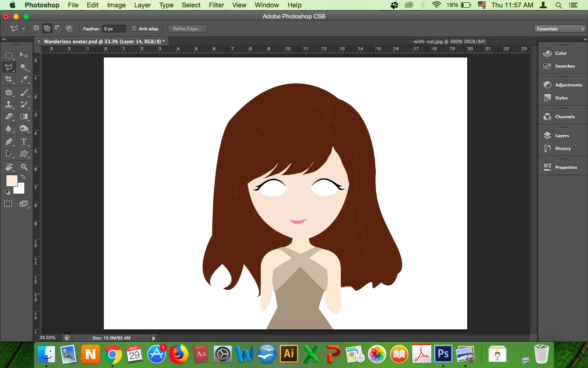Click the background color swatch
Screen dimensions: 588x368
[x=21, y=190]
